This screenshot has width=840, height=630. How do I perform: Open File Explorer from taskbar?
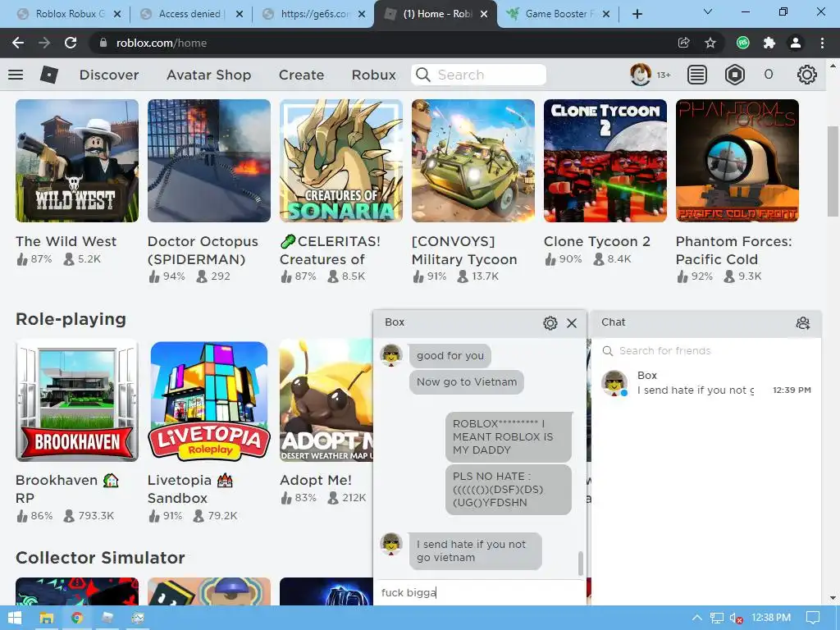point(47,618)
